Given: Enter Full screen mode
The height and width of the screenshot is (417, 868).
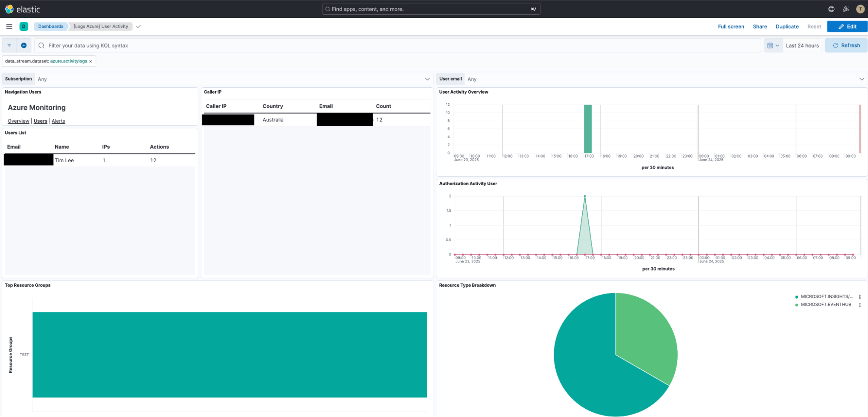Looking at the screenshot, I should 731,26.
